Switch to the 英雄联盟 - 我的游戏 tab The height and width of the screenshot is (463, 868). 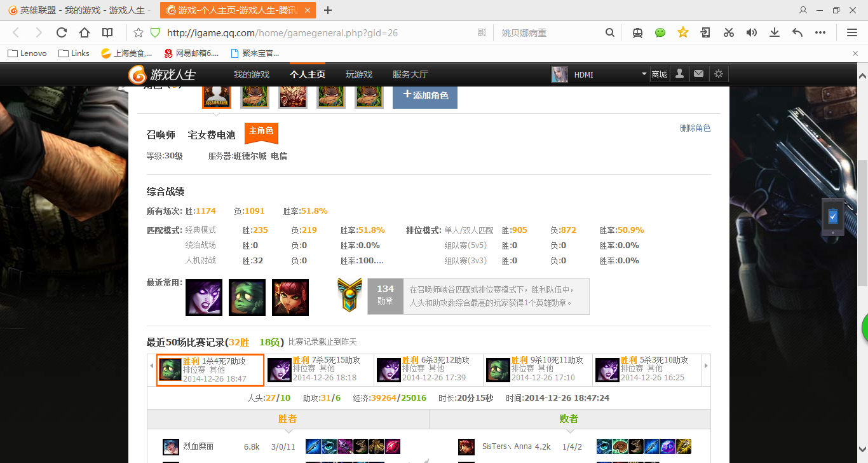click(x=79, y=10)
